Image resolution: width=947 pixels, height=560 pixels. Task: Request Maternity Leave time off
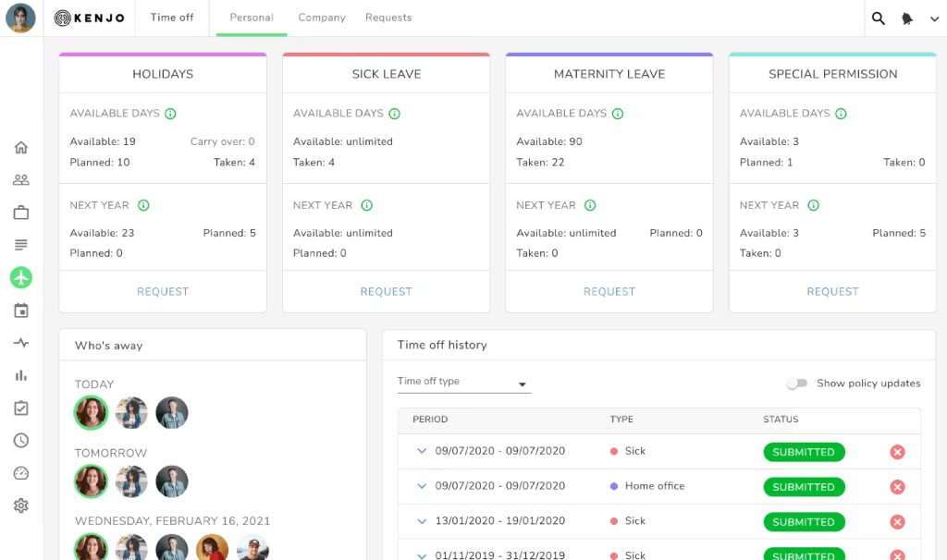point(609,291)
